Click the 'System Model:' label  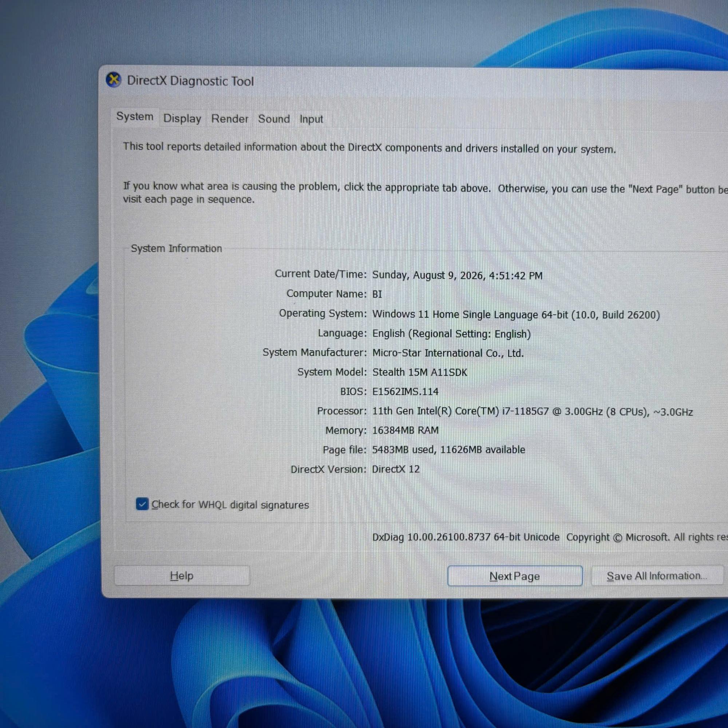(332, 372)
